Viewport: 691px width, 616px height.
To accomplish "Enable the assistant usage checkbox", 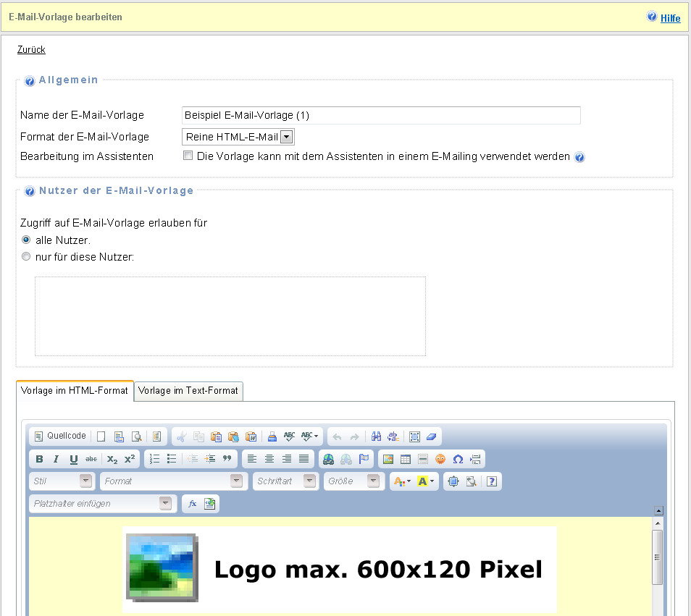I will (188, 156).
